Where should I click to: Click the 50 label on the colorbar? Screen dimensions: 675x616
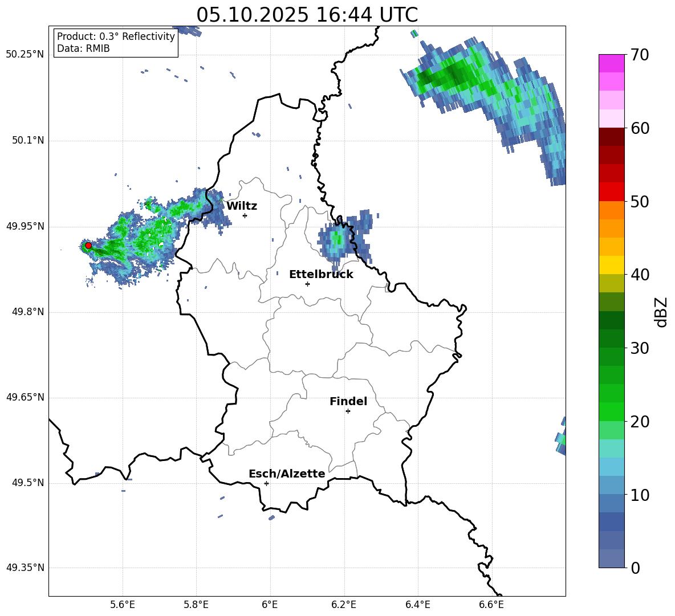coord(640,201)
